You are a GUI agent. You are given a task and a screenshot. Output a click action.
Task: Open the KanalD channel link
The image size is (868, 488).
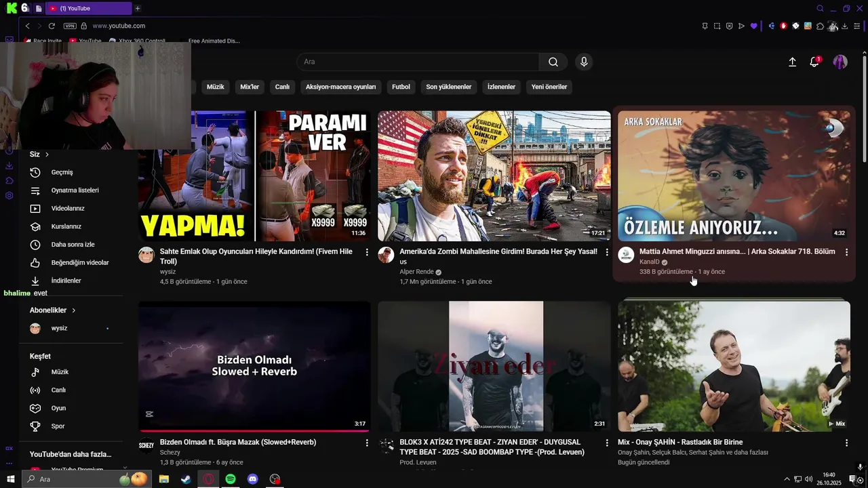tap(649, 262)
